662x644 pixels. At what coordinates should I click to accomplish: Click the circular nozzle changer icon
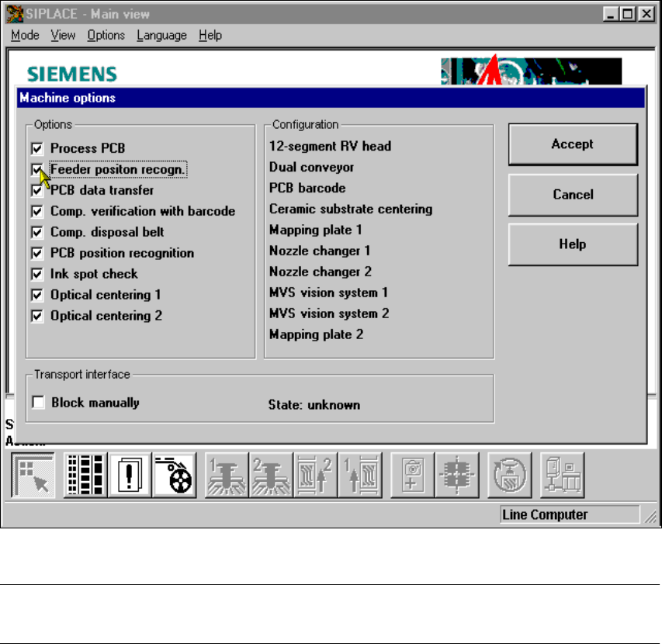tap(510, 475)
